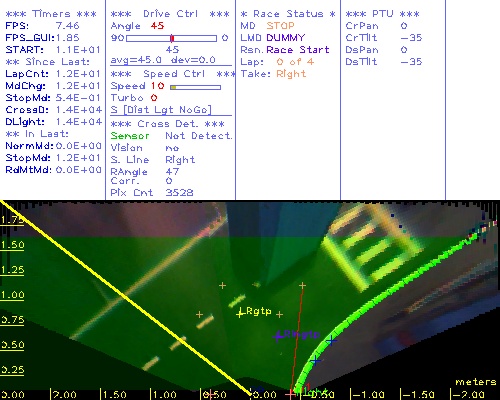Screen dimensions: 500x400
Task: Click the green Sensor label
Action: pyautogui.click(x=130, y=136)
